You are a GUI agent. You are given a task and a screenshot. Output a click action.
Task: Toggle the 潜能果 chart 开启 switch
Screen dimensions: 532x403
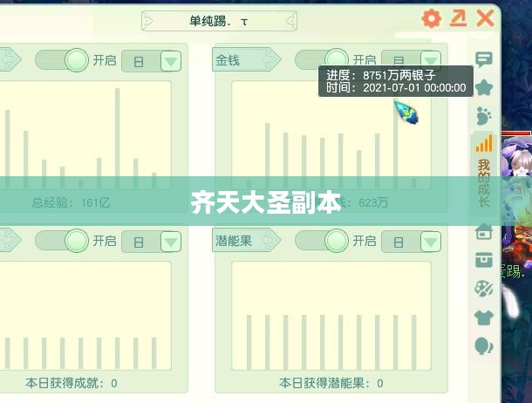[322, 241]
